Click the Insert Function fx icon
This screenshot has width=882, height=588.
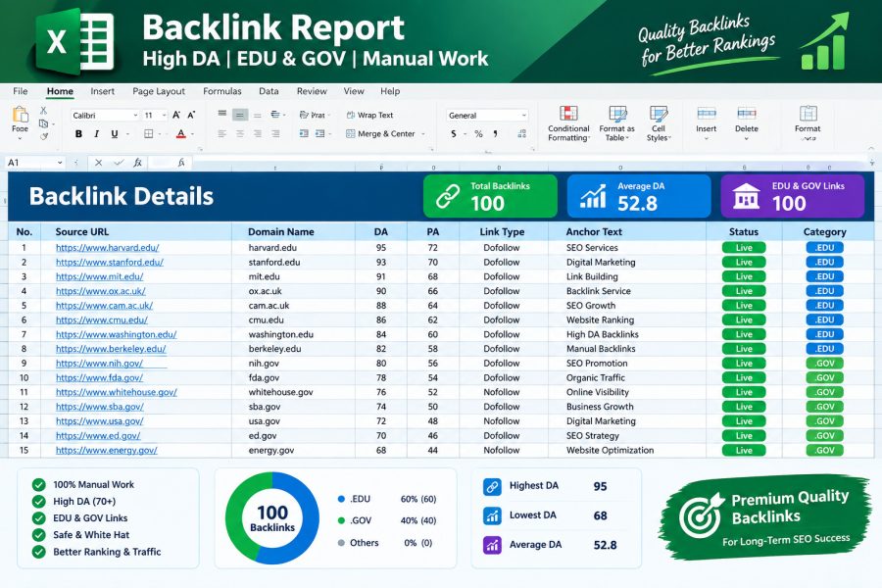[x=137, y=163]
